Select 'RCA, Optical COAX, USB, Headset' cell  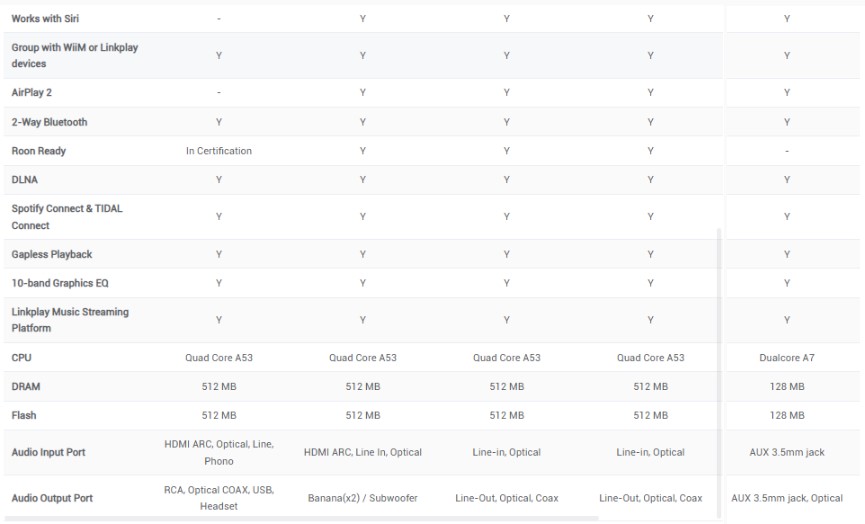[219, 498]
